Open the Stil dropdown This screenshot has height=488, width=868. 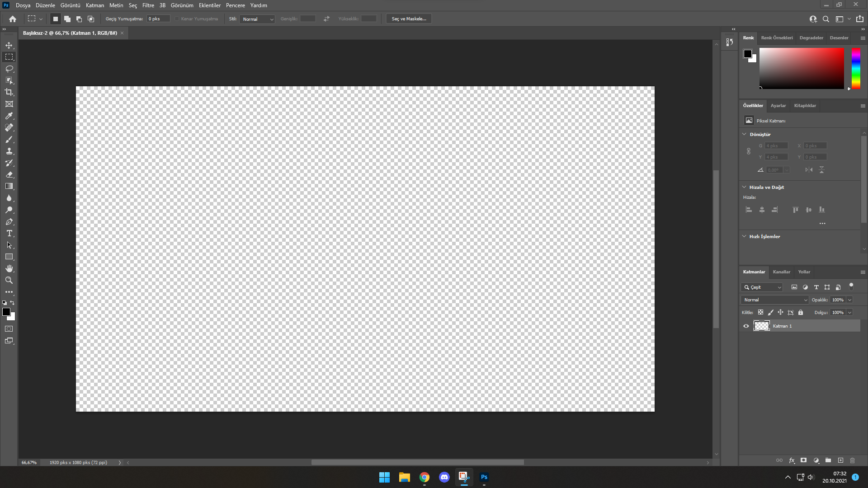click(x=258, y=19)
